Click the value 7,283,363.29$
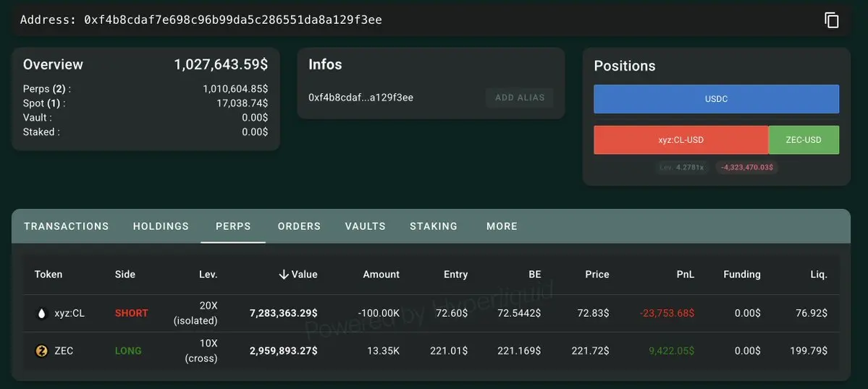Viewport: 868px width, 389px height. click(x=284, y=313)
